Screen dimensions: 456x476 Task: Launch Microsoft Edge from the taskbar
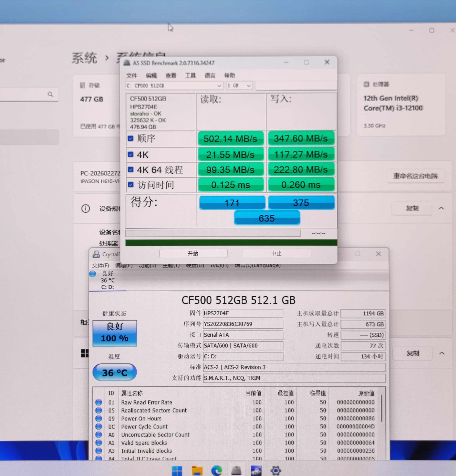pos(216,470)
